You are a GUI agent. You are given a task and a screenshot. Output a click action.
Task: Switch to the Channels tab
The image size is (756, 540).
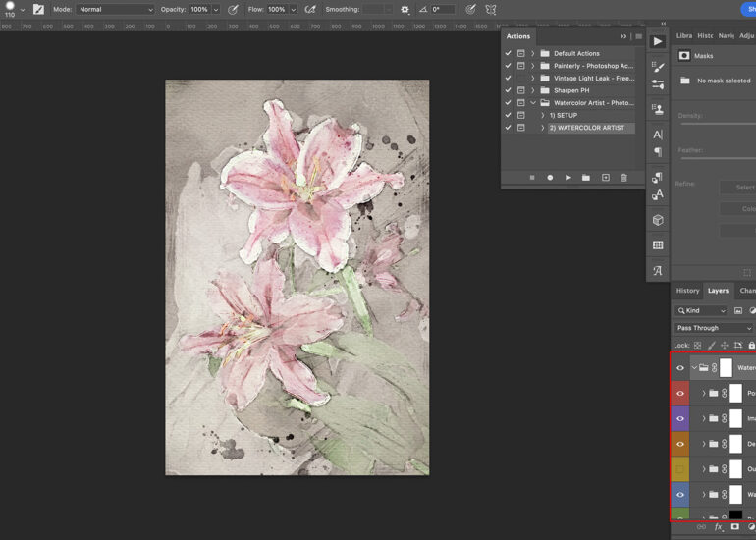click(747, 291)
